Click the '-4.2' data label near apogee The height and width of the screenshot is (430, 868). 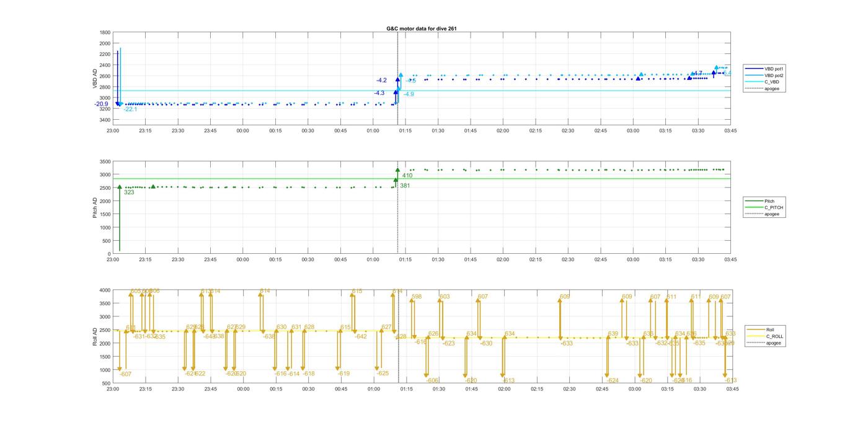(381, 81)
